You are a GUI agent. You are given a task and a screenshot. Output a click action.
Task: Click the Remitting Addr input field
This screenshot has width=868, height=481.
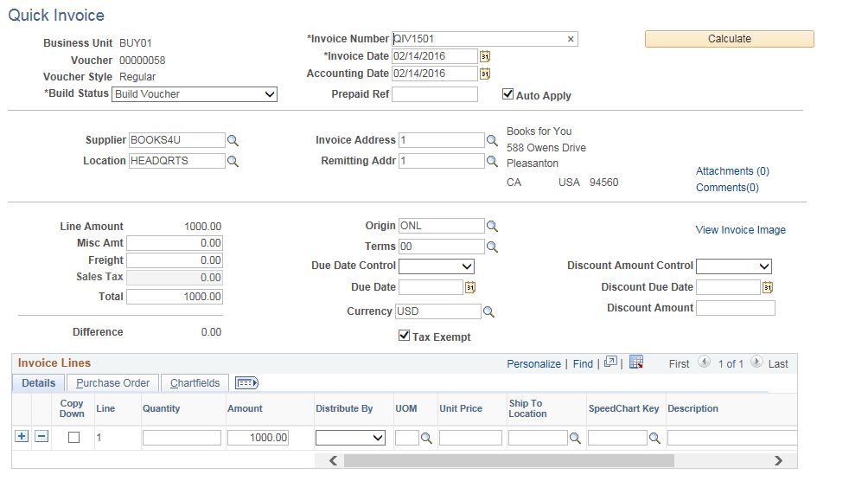(x=442, y=161)
